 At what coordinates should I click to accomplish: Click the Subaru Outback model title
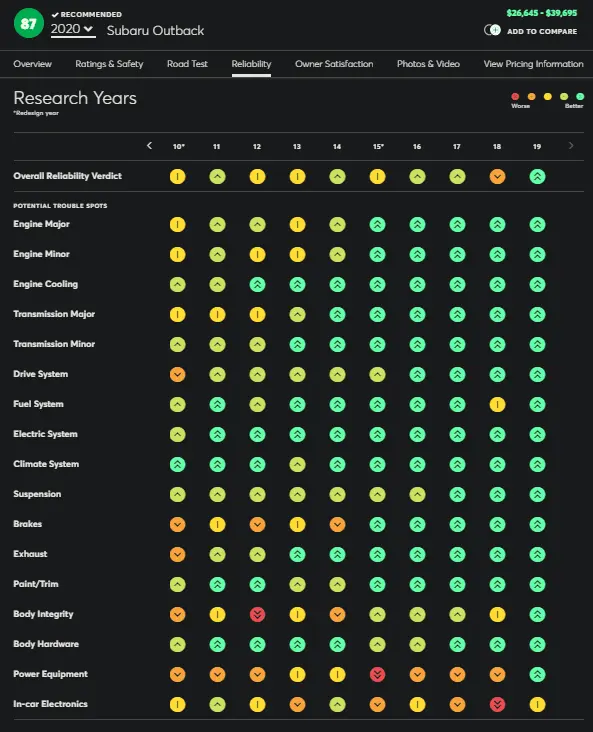point(155,31)
